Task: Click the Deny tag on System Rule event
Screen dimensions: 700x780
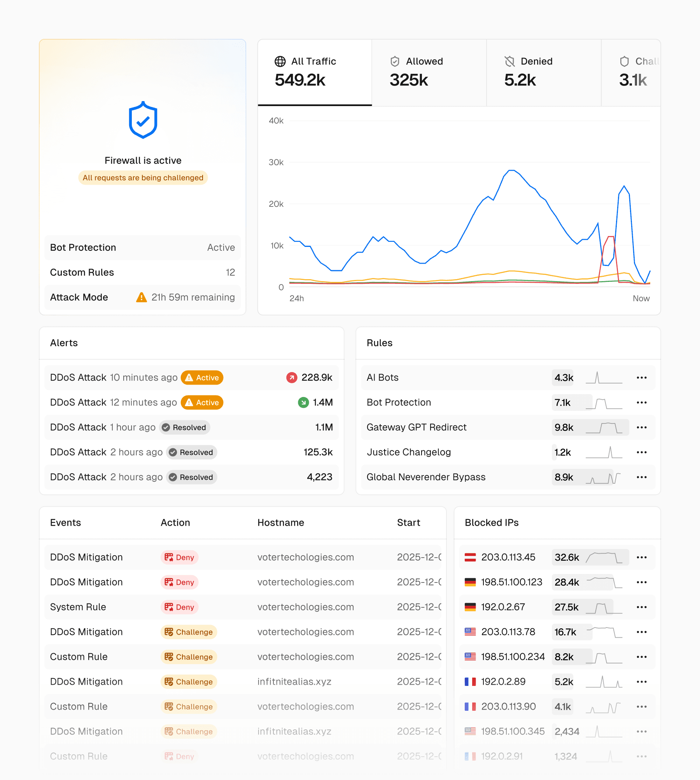Action: pos(179,607)
